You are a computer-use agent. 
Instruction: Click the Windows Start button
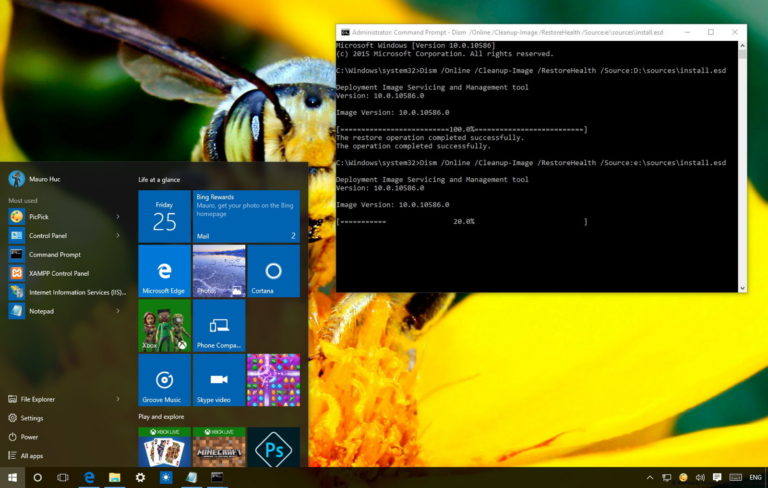pos(13,478)
